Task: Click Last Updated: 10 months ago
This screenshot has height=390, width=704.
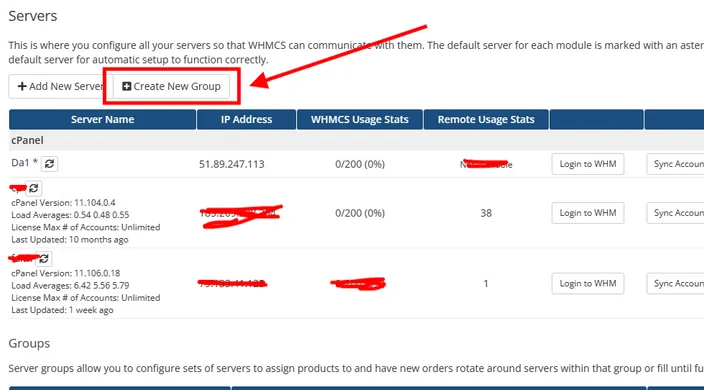Action: (x=70, y=239)
